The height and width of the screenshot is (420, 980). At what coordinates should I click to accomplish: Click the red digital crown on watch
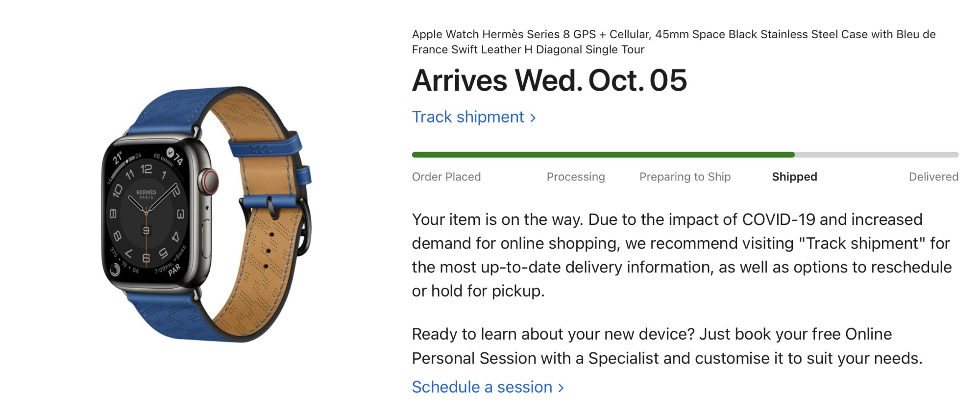[x=211, y=182]
